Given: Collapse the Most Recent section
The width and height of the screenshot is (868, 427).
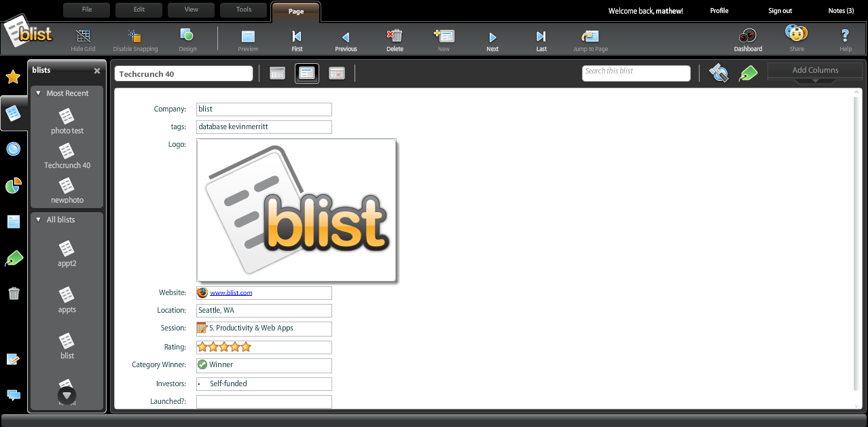Looking at the screenshot, I should click(x=39, y=93).
